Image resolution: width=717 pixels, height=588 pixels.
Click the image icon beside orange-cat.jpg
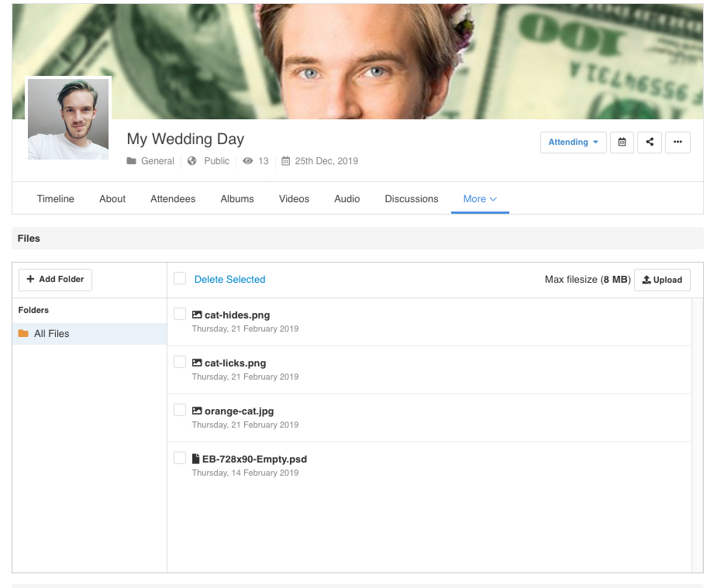(197, 411)
